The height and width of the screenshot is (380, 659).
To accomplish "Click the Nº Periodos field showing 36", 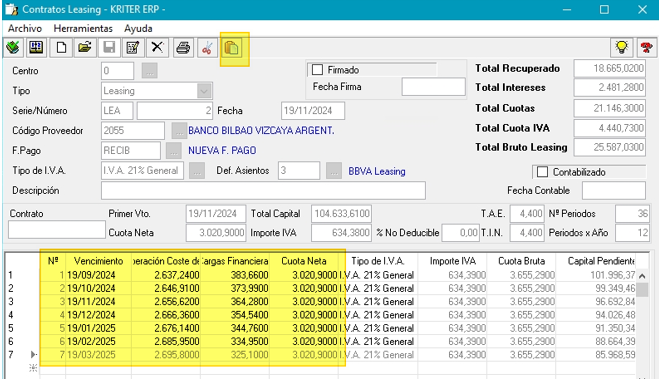I will [x=632, y=214].
